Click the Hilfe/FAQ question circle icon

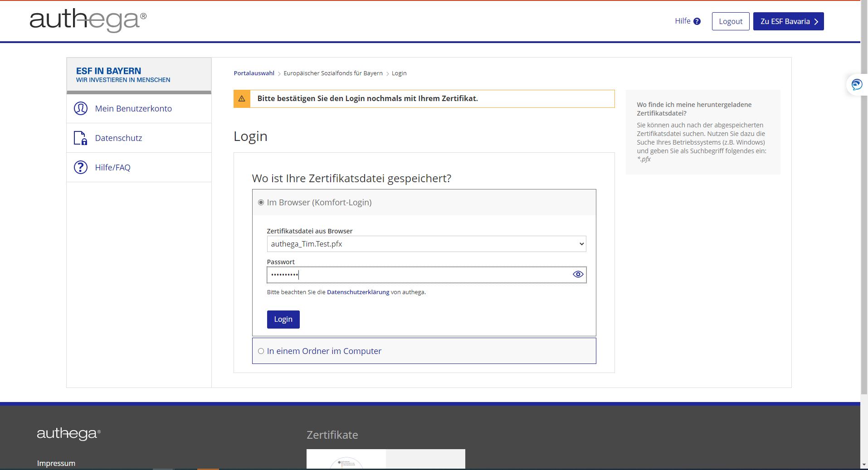(x=81, y=167)
